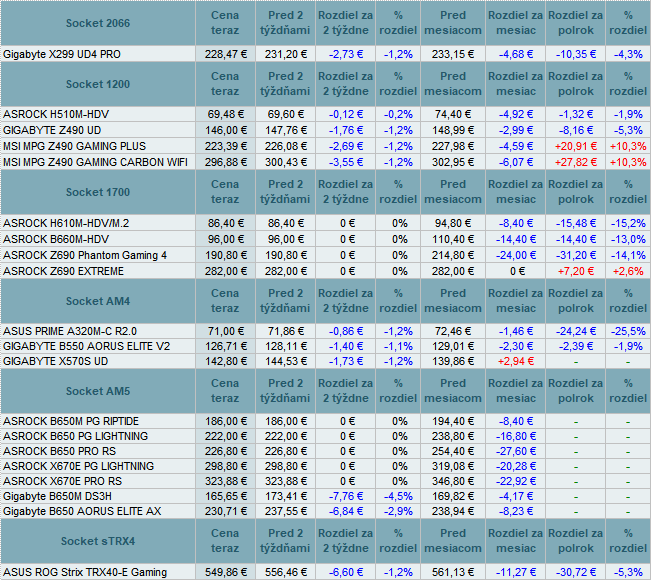Select the 'GIGABYTE Z490 UD' product name
Viewport: 651px width, 580px height.
(52, 130)
